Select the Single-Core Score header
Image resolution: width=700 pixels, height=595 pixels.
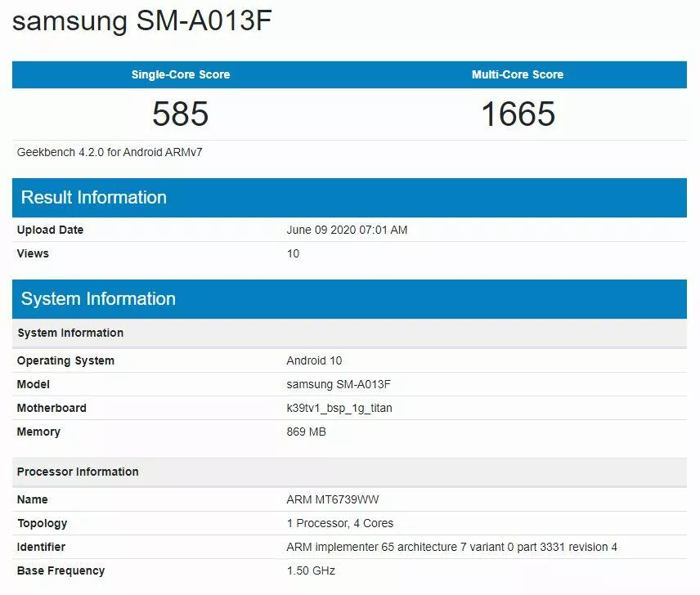coord(181,74)
